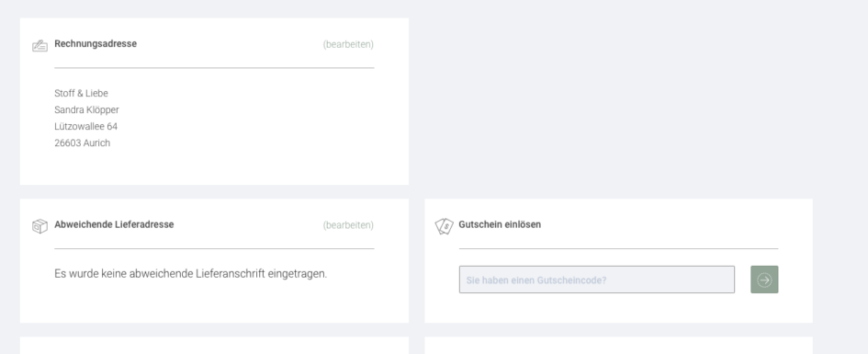Select the Gutschein einlösen heading
868x354 pixels.
point(500,224)
